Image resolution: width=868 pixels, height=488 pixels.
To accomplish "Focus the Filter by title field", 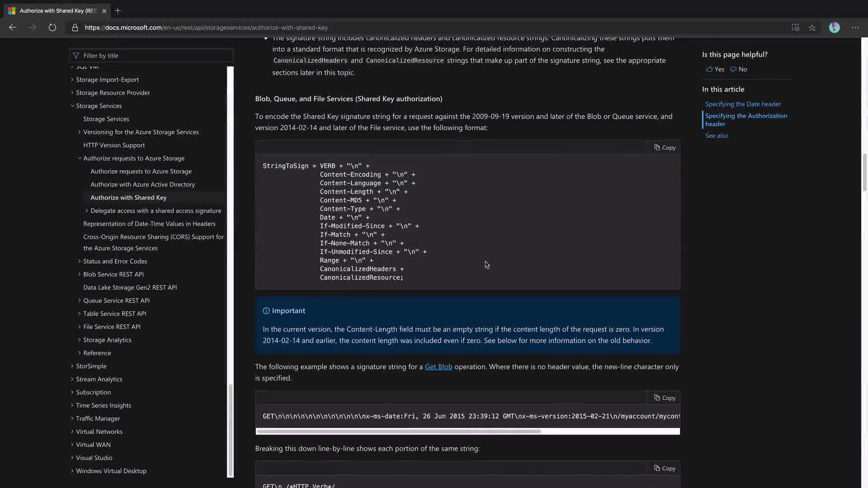I will 151,56.
